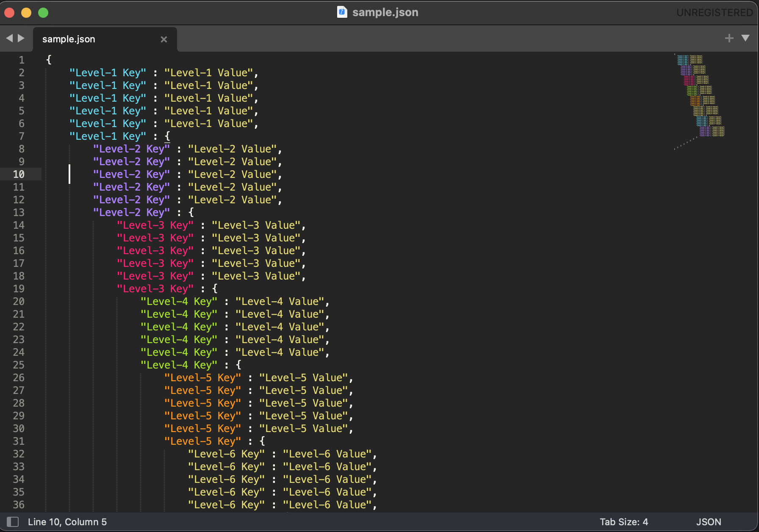Click the "Level-4 Key" on line 22
The image size is (759, 532).
(x=179, y=327)
